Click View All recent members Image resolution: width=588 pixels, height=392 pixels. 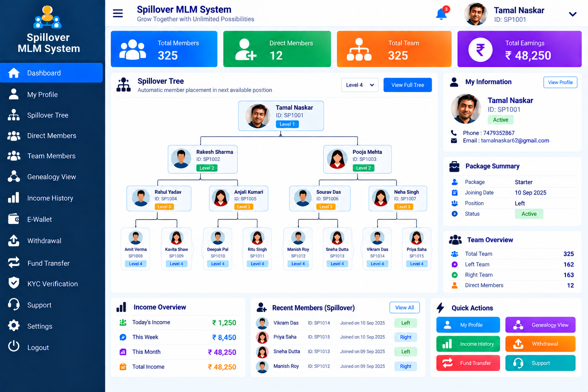[405, 307]
